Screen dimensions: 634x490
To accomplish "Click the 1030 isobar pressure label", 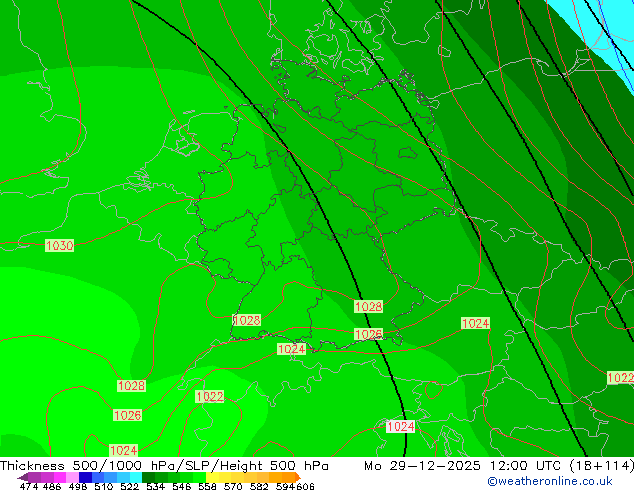I will point(59,245).
